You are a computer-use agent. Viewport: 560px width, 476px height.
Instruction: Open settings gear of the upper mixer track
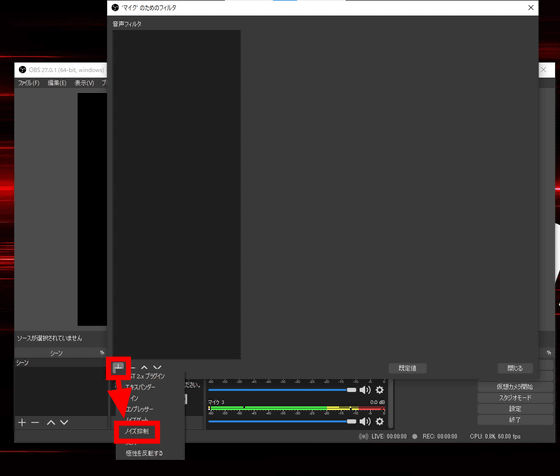(x=380, y=390)
